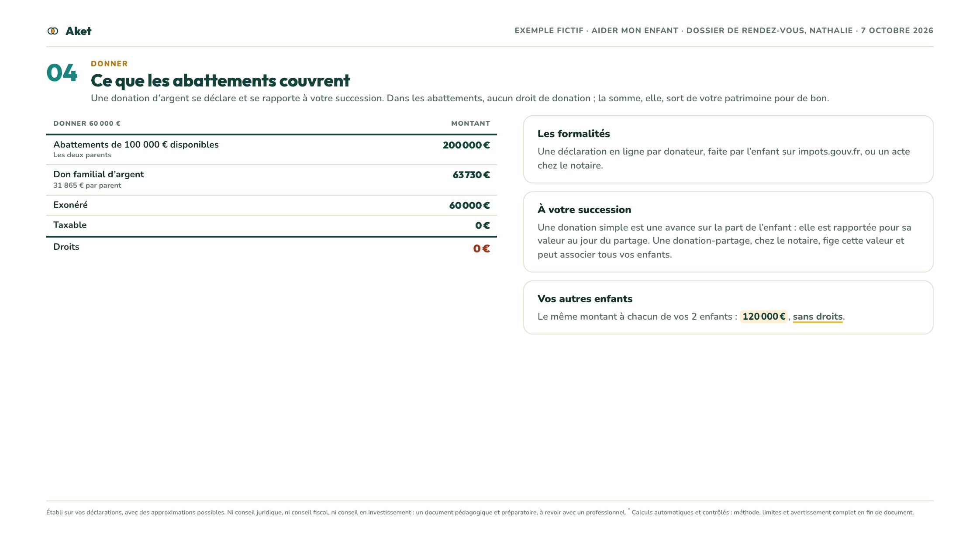Click the amount 63 730 €

click(471, 175)
